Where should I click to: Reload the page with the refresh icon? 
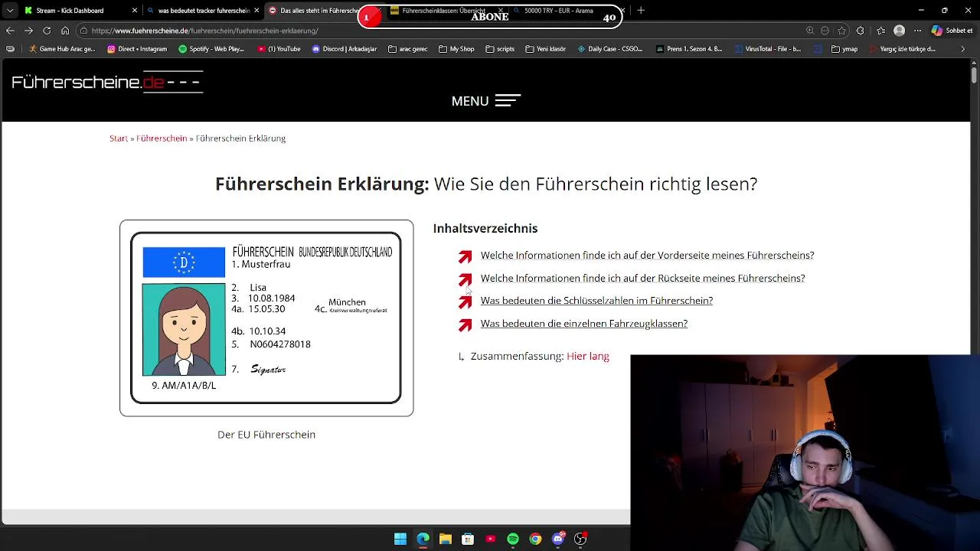47,31
